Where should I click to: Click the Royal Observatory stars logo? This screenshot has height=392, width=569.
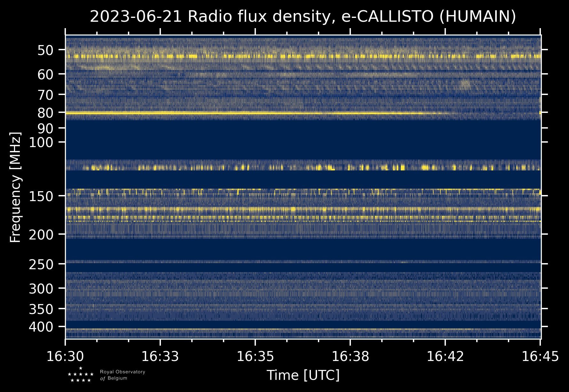(x=81, y=375)
